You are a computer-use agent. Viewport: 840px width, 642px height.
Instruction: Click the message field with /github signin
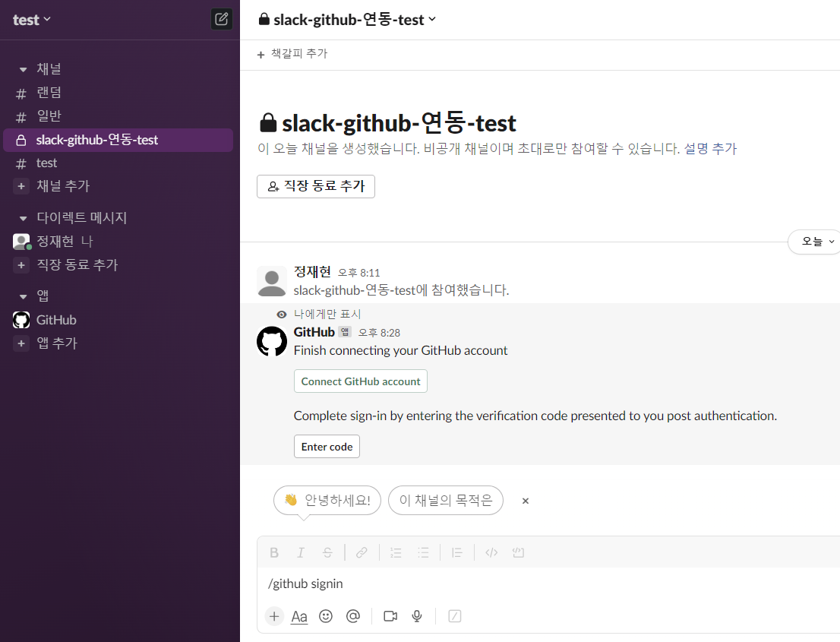549,583
